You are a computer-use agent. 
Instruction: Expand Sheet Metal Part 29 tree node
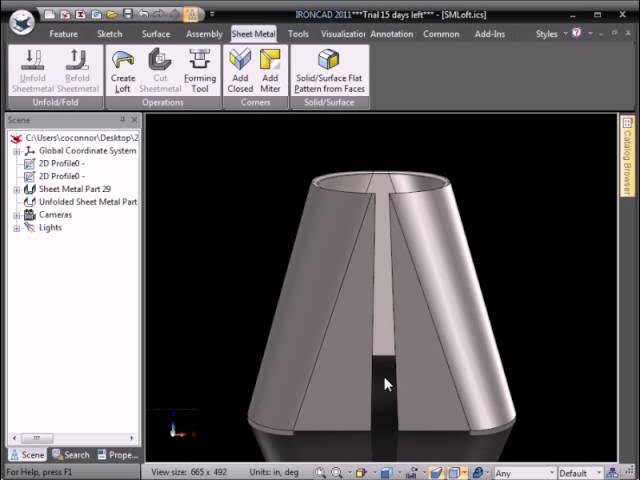(x=16, y=190)
